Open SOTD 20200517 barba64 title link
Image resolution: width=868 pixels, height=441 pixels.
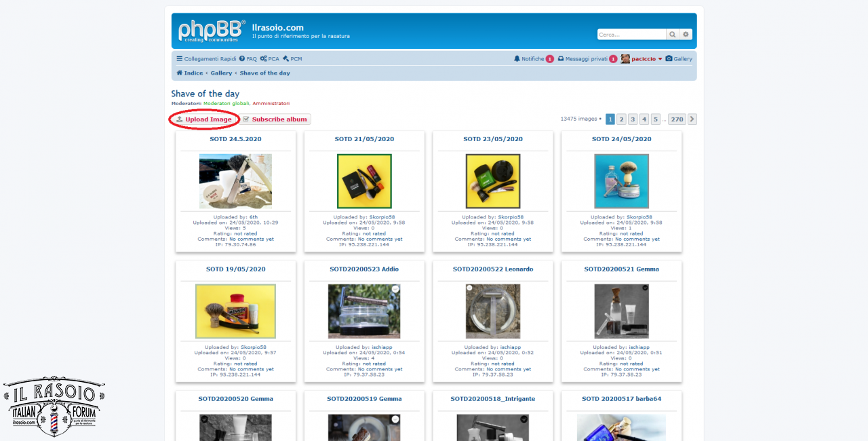coord(621,399)
